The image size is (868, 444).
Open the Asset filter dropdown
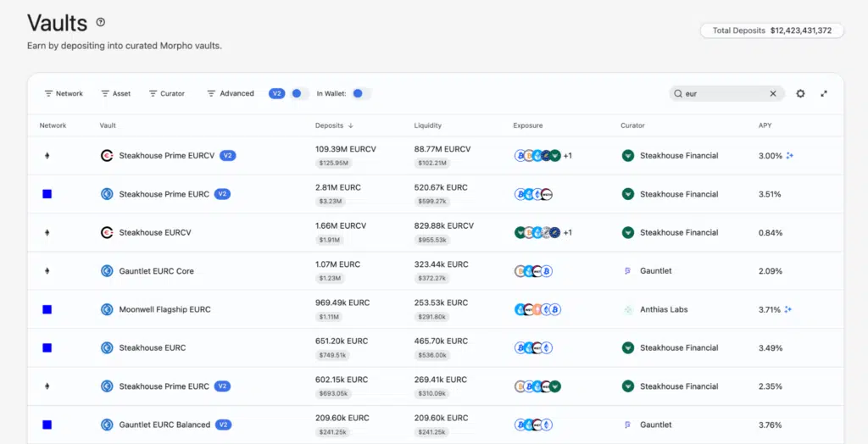point(115,93)
